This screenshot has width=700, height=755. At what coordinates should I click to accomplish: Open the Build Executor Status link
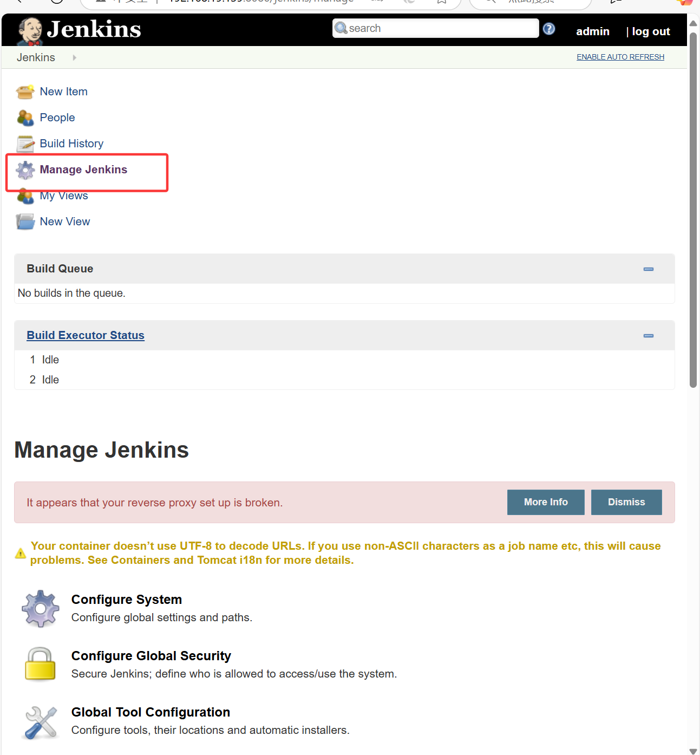point(86,335)
